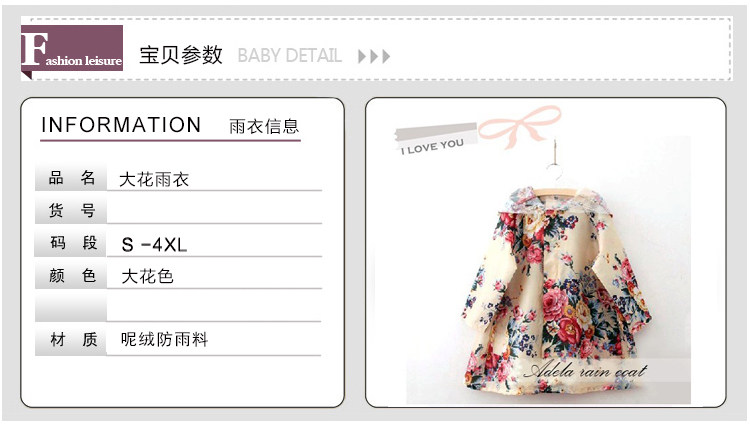This screenshot has width=750, height=425.
Task: Click the pink ribbon bow decoration
Action: 519,126
